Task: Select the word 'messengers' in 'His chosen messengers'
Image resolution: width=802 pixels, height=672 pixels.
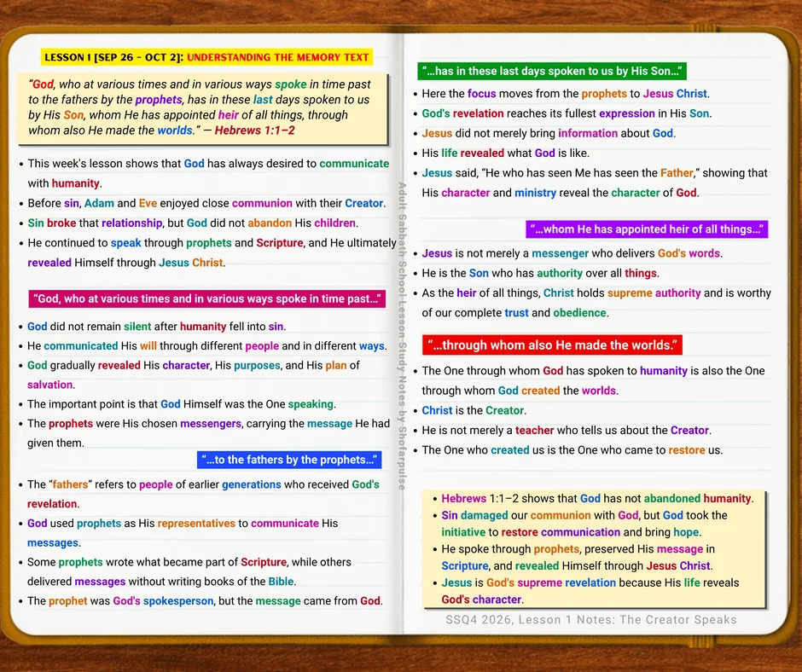Action: pyautogui.click(x=210, y=424)
